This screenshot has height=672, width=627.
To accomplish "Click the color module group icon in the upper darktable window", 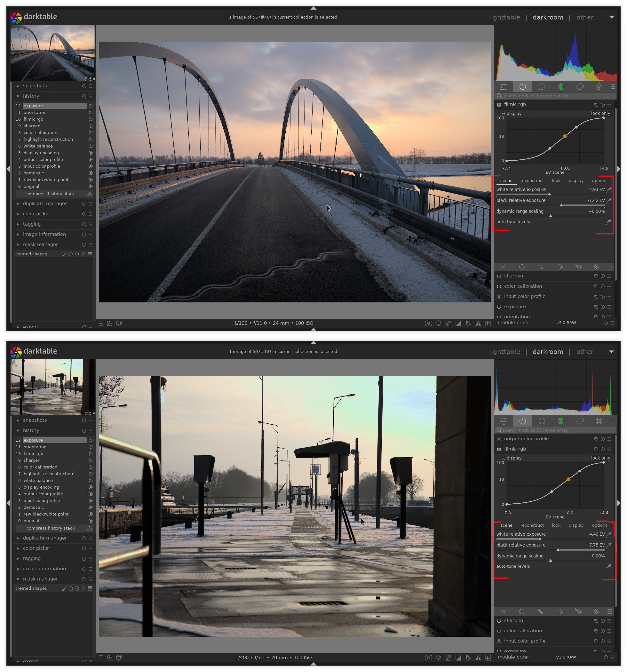I will point(561,86).
